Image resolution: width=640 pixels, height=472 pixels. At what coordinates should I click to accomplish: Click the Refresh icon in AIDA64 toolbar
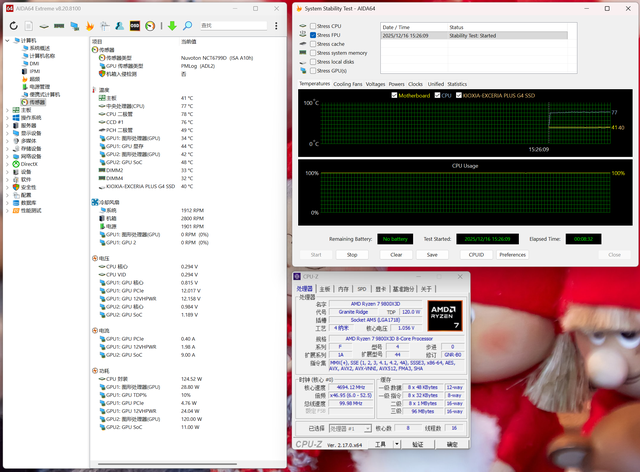tap(14, 25)
